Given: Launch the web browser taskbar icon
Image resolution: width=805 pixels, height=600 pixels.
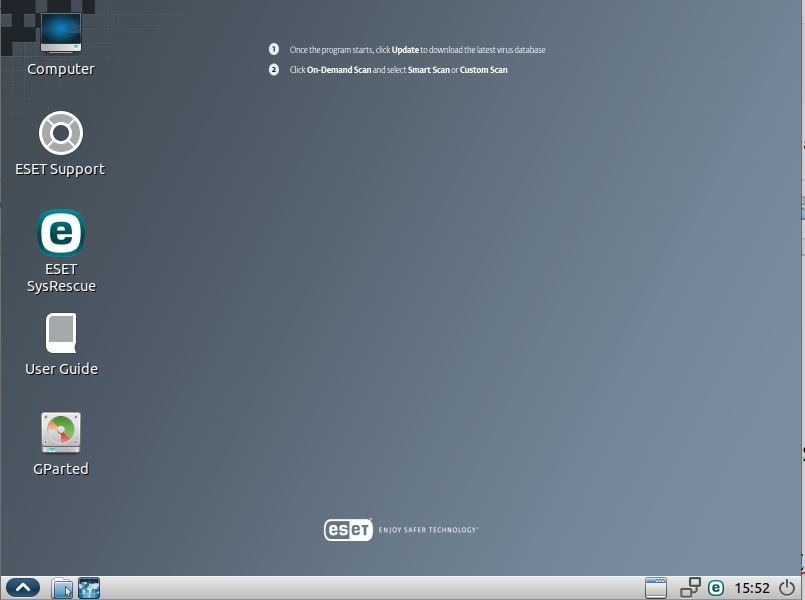Looking at the screenshot, I should pyautogui.click(x=89, y=588).
